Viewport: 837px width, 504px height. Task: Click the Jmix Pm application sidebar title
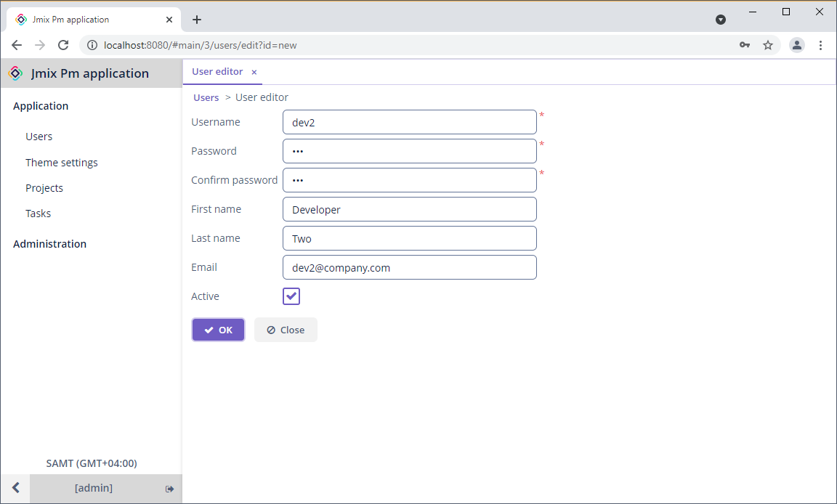pyautogui.click(x=89, y=73)
